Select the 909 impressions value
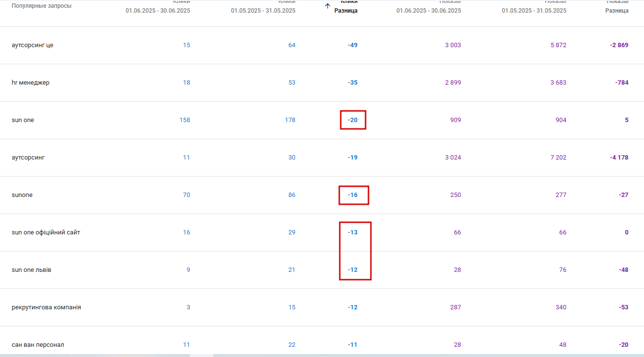The image size is (644, 357). pos(456,120)
